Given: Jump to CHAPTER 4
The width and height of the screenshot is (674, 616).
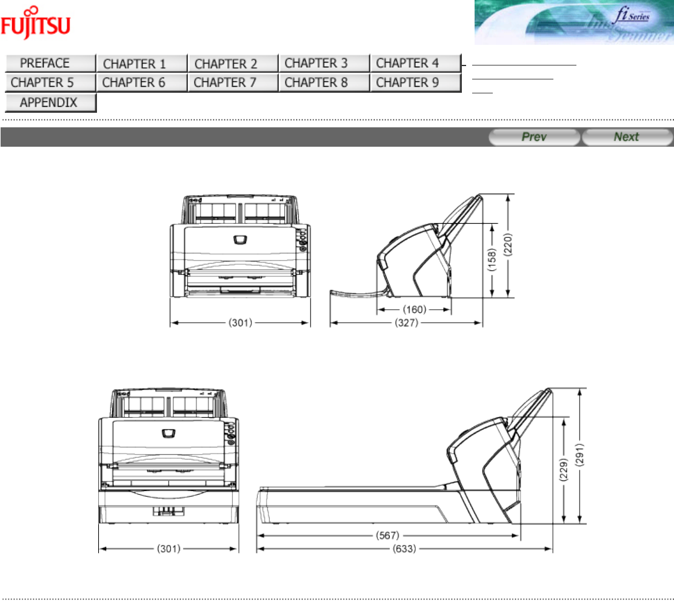Looking at the screenshot, I should pyautogui.click(x=415, y=63).
